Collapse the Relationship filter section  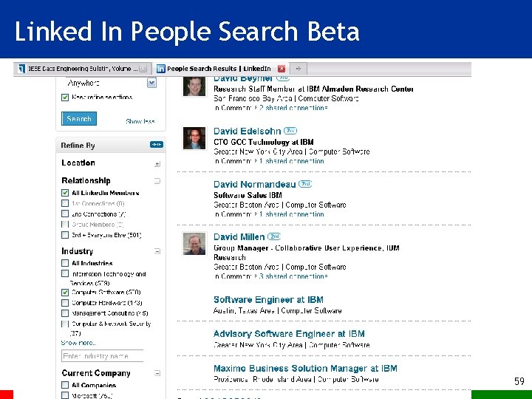coord(157,181)
